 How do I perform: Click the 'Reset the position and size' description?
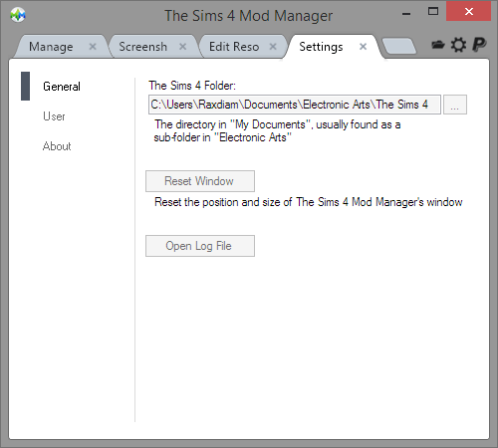pos(309,202)
